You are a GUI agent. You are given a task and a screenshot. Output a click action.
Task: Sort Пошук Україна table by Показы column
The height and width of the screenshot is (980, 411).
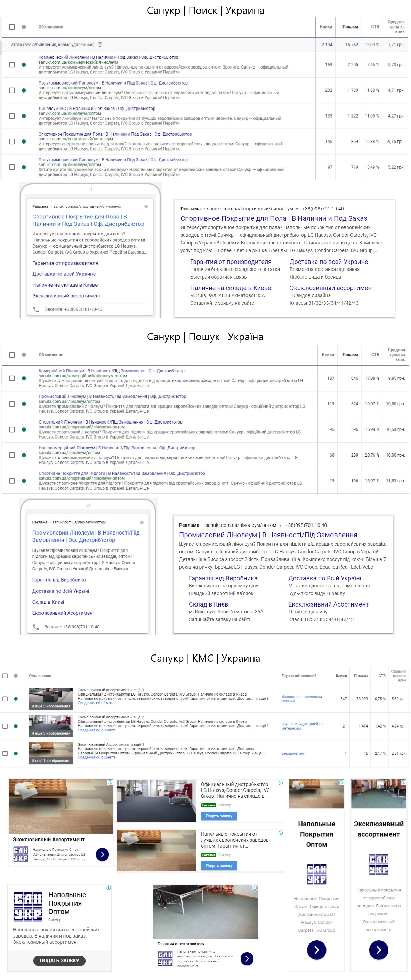click(350, 355)
